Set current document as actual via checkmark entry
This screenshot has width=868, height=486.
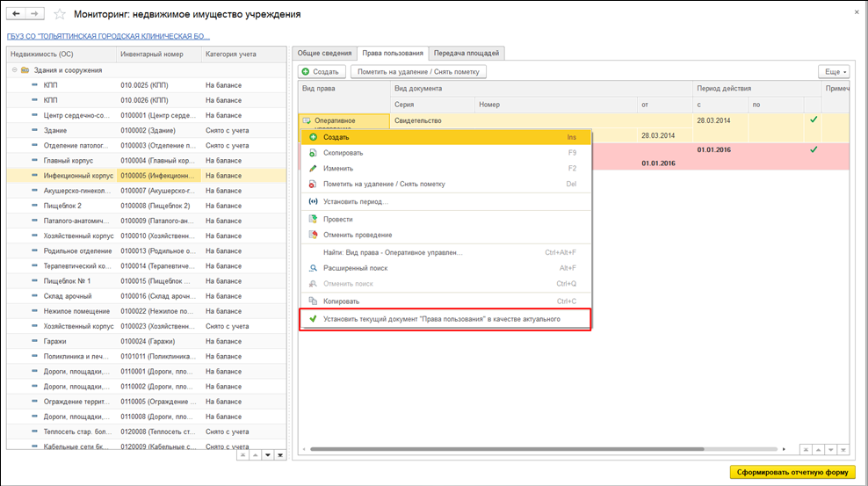441,319
